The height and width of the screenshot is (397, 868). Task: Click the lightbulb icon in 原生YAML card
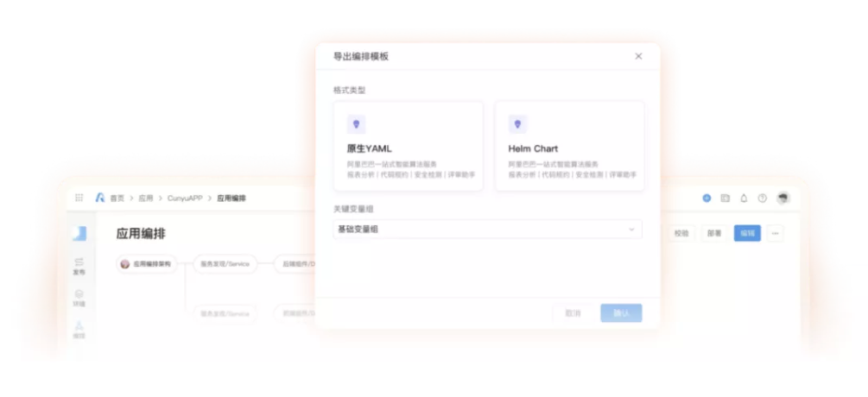(356, 124)
